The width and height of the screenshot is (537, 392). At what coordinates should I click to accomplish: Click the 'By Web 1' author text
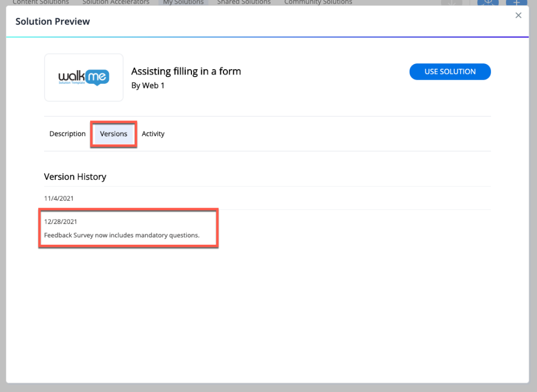[148, 85]
